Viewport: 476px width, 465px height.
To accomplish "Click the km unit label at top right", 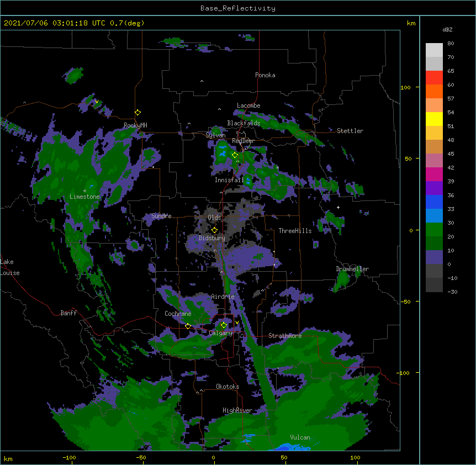I will pyautogui.click(x=411, y=23).
